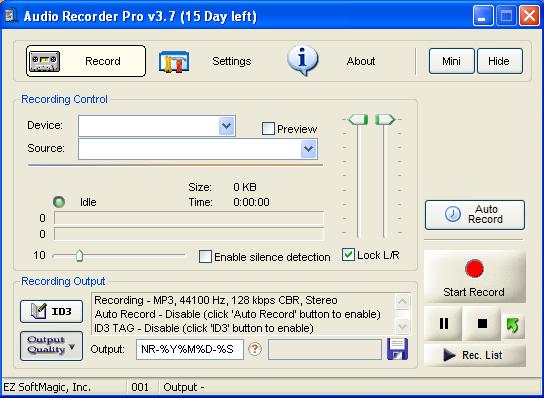Open the Output Quality menu

point(51,346)
